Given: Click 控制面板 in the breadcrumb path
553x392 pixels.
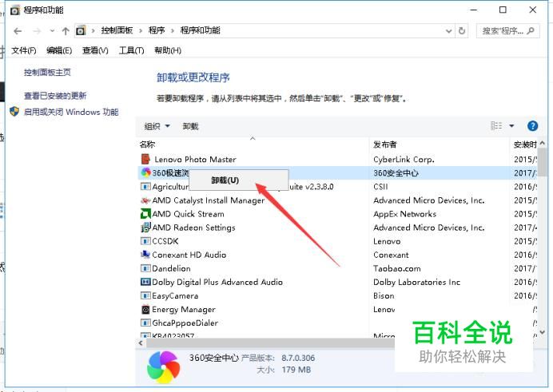Looking at the screenshot, I should [117, 30].
